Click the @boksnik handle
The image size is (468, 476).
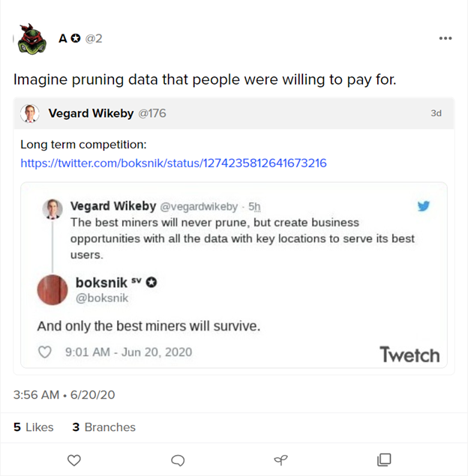coord(102,298)
